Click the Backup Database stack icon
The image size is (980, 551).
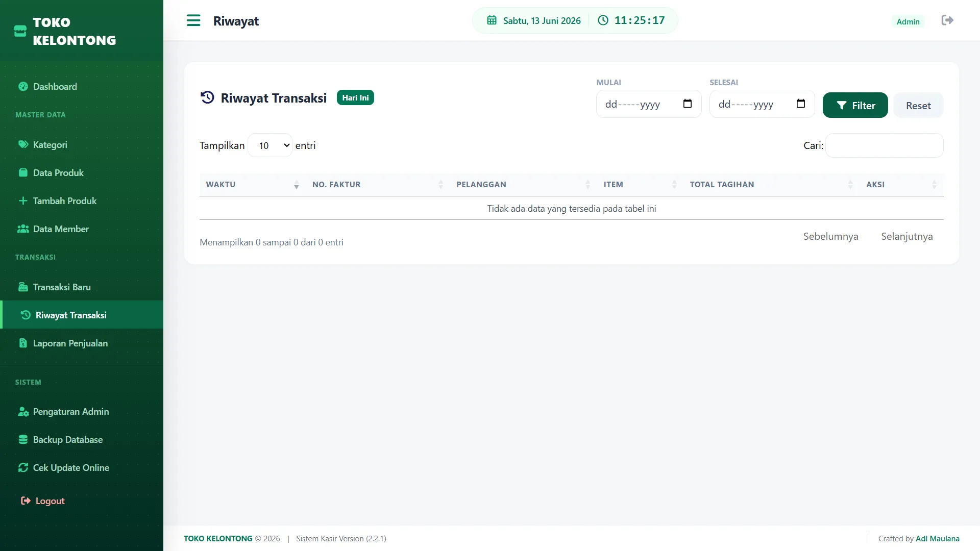pyautogui.click(x=23, y=439)
